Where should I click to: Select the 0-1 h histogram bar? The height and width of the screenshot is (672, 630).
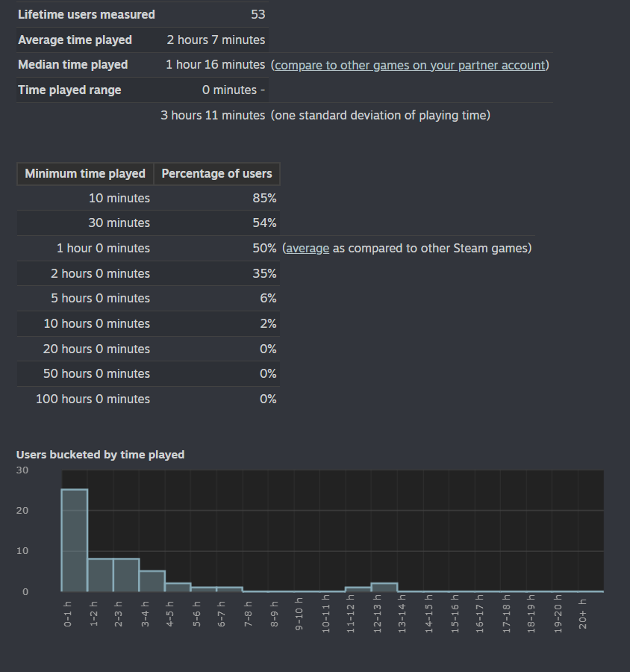click(75, 541)
